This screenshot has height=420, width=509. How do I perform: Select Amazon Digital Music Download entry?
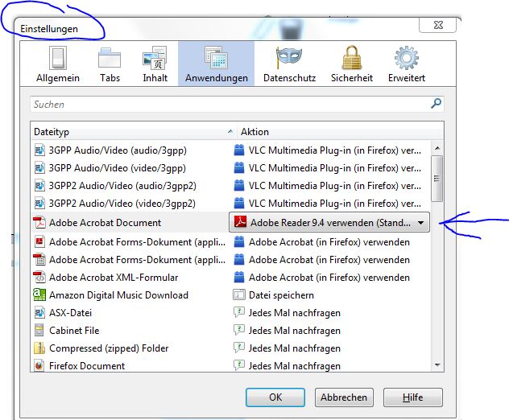coord(230,295)
